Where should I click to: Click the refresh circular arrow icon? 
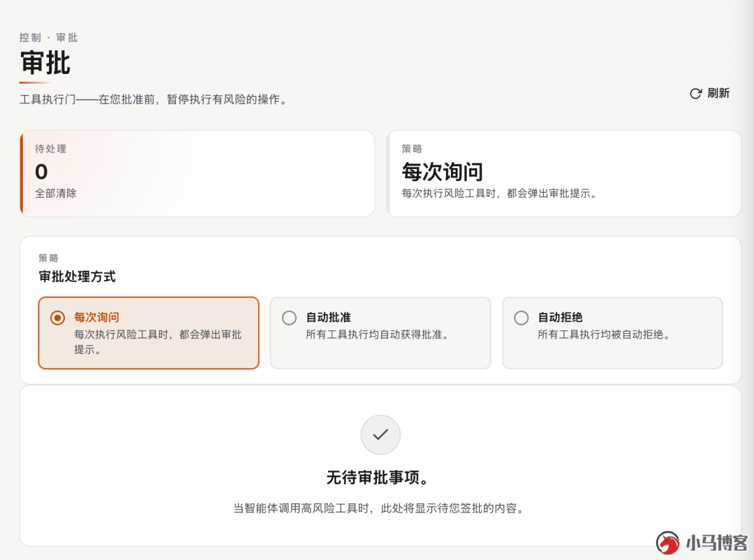[x=695, y=94]
